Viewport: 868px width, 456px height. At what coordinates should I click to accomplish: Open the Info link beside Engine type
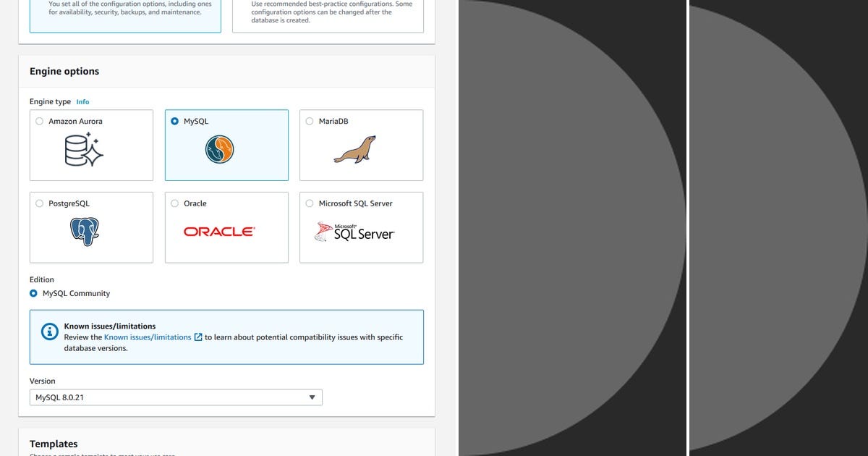(83, 102)
